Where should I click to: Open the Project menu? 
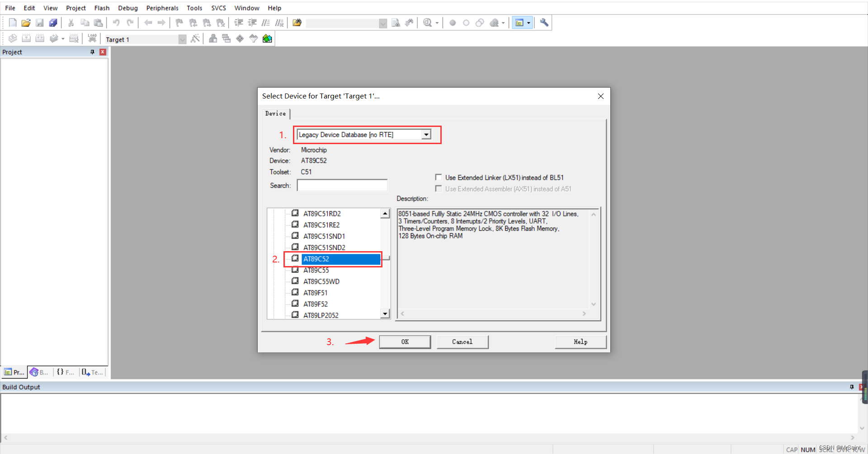[76, 8]
